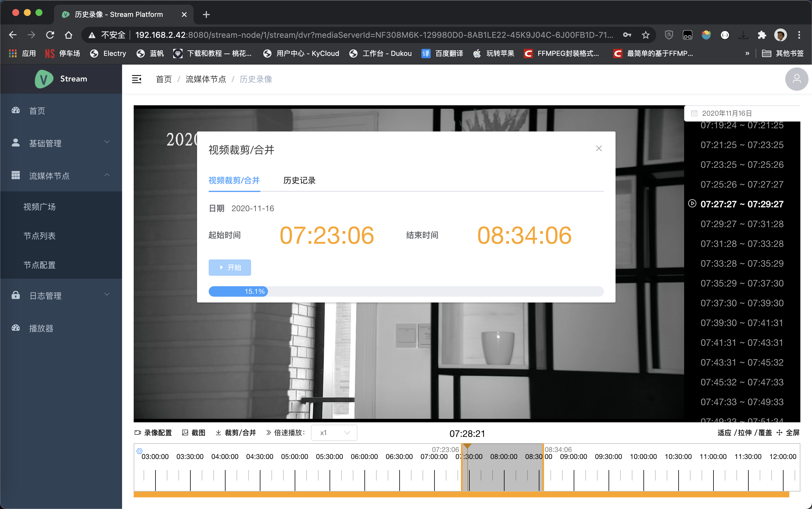812x509 pixels.
Task: Click the 裁剪/合并 download icon
Action: [218, 433]
